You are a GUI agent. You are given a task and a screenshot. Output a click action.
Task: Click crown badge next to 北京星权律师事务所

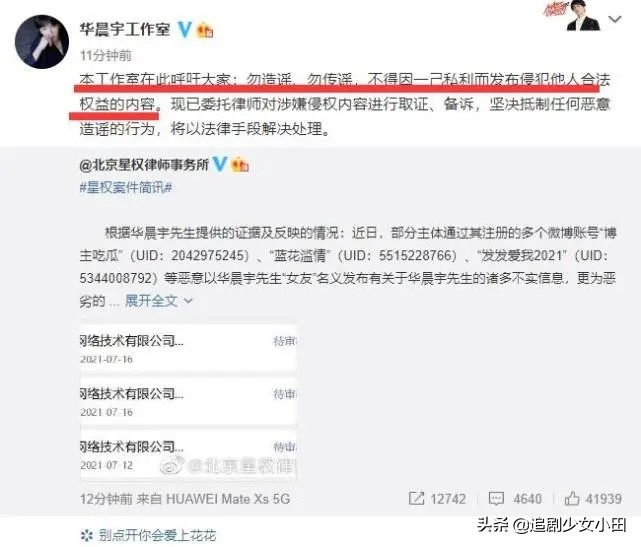pos(240,165)
